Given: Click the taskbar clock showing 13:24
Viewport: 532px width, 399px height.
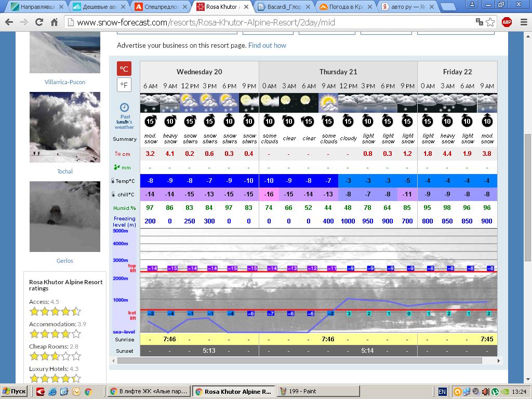Looking at the screenshot, I should coord(519,392).
